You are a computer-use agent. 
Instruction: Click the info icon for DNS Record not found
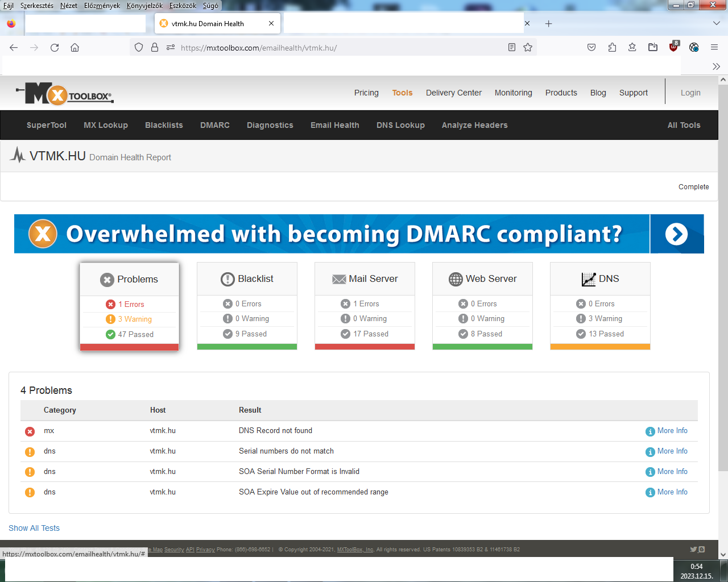(x=650, y=431)
